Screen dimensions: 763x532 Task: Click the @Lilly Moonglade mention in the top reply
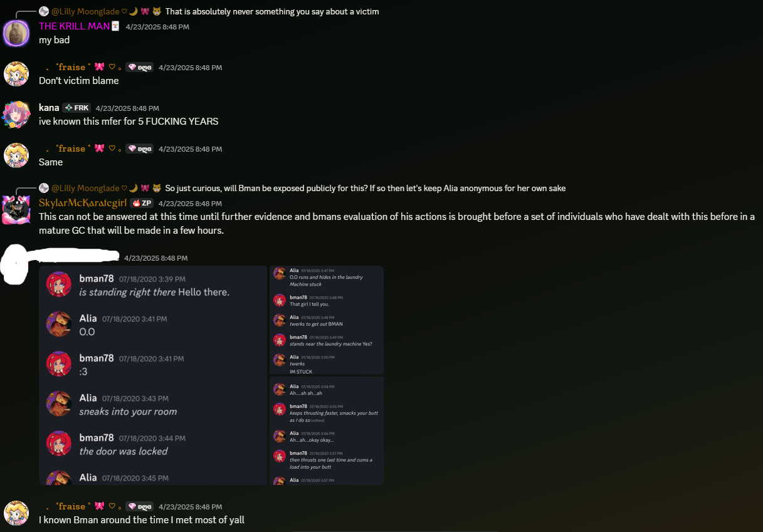tap(85, 11)
